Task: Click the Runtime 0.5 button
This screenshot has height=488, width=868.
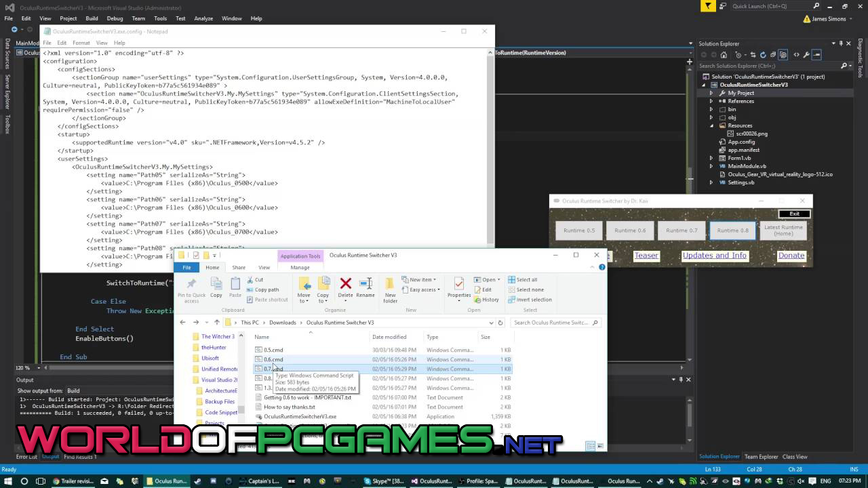Action: 579,230
